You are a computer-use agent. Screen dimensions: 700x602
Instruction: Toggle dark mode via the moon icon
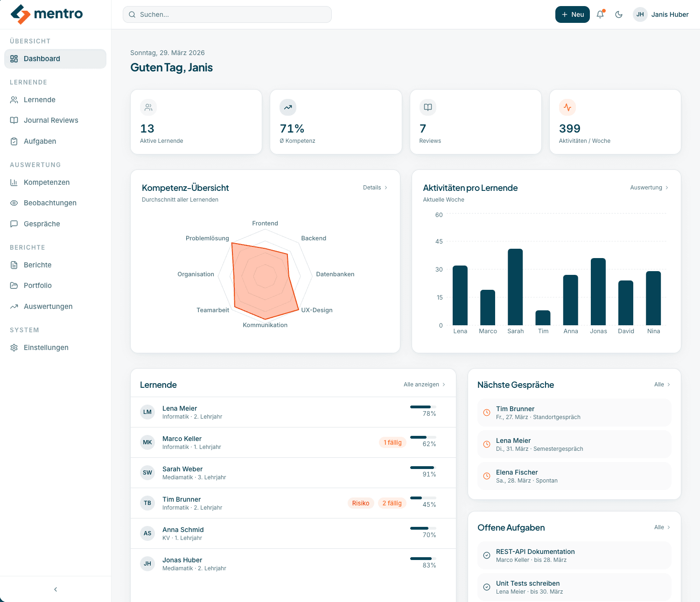[x=619, y=14]
